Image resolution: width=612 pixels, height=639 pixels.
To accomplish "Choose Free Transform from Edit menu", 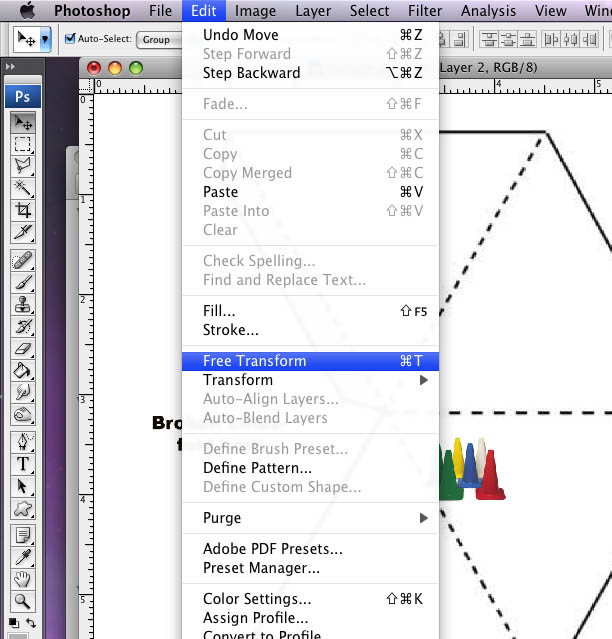I will click(x=310, y=361).
